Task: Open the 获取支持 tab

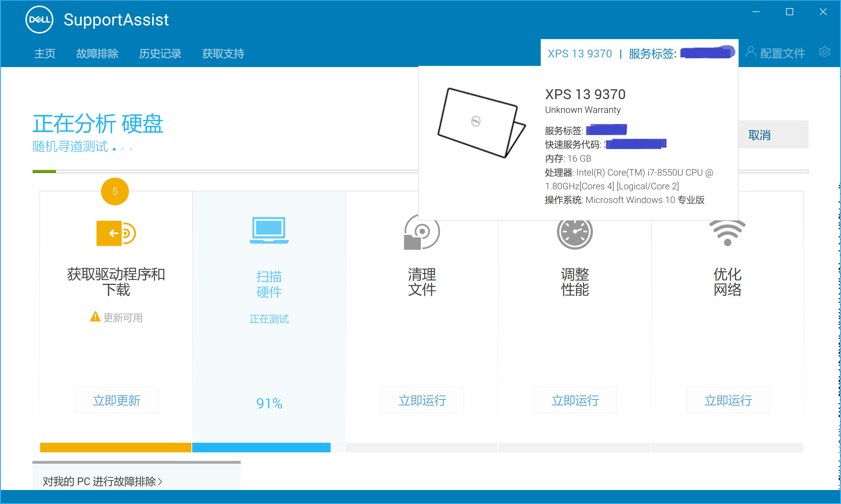Action: coord(223,53)
